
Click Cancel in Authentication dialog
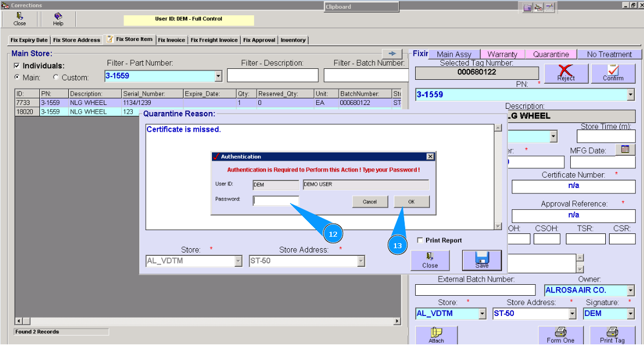[x=370, y=202]
